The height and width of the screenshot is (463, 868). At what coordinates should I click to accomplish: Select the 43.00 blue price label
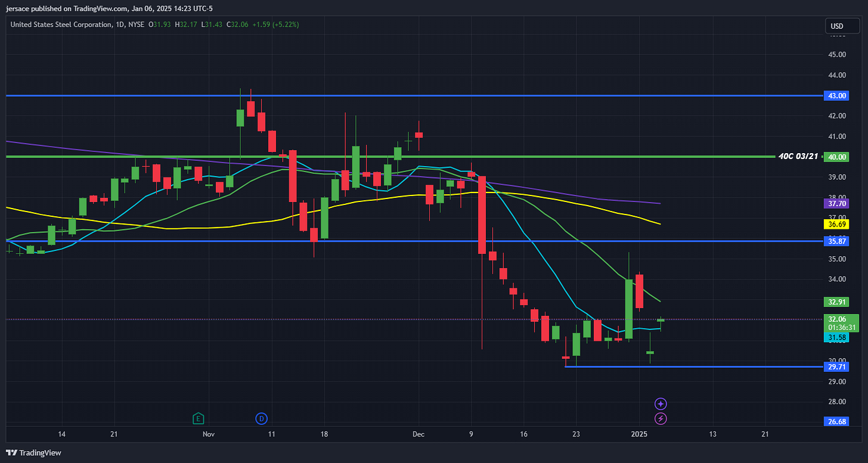[x=836, y=96]
